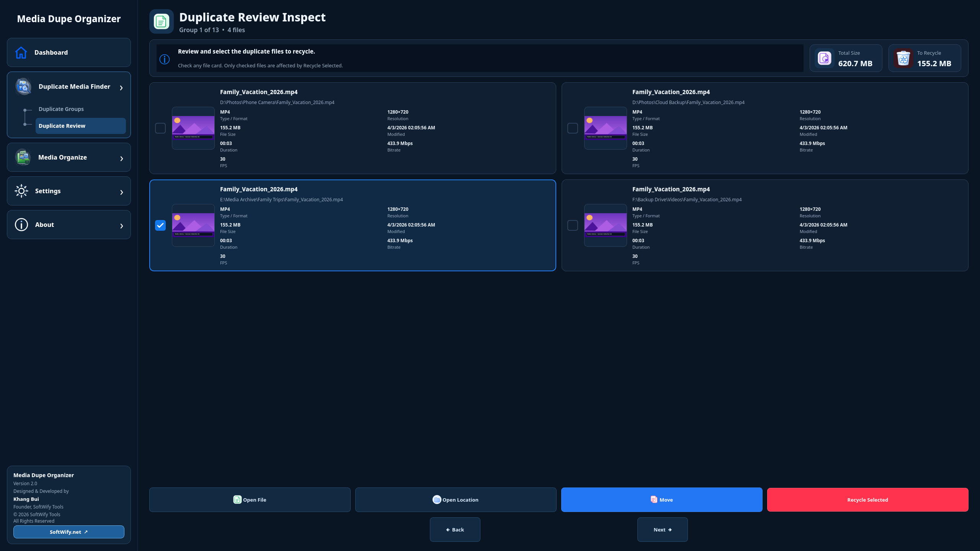The width and height of the screenshot is (980, 551).
Task: Click the Back navigation button
Action: (x=455, y=530)
